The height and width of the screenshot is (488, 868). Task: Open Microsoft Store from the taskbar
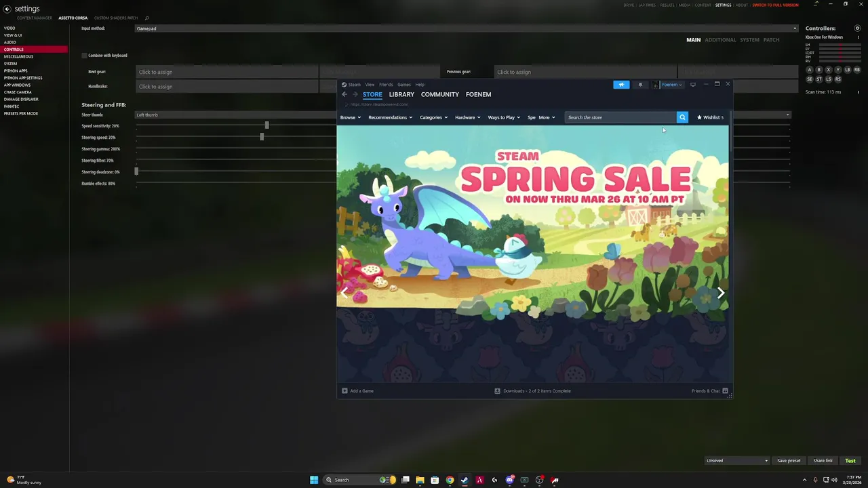(x=435, y=480)
